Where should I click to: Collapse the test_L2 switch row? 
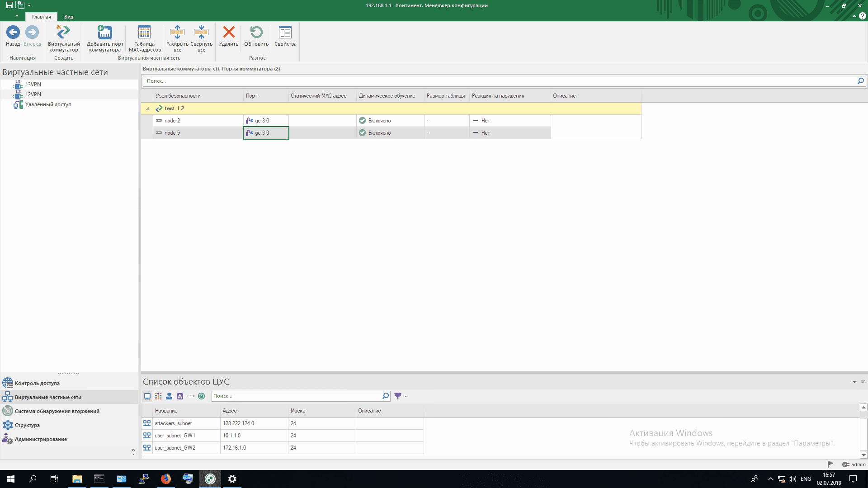point(147,109)
